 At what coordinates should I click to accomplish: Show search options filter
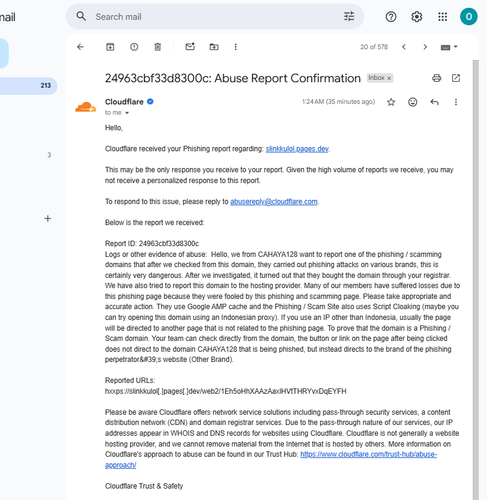[x=349, y=16]
